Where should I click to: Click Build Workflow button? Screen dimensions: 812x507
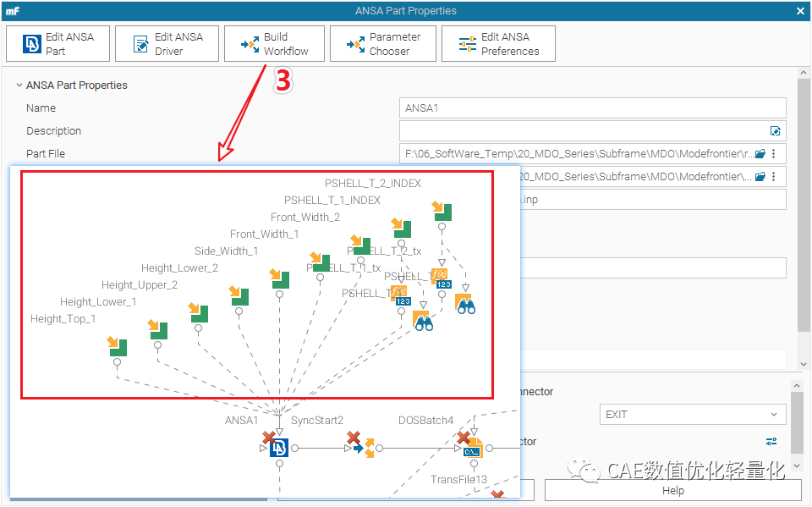pos(274,44)
